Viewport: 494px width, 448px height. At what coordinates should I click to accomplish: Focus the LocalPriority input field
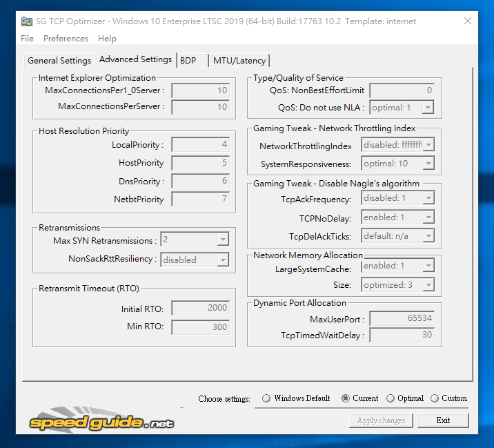pos(200,144)
